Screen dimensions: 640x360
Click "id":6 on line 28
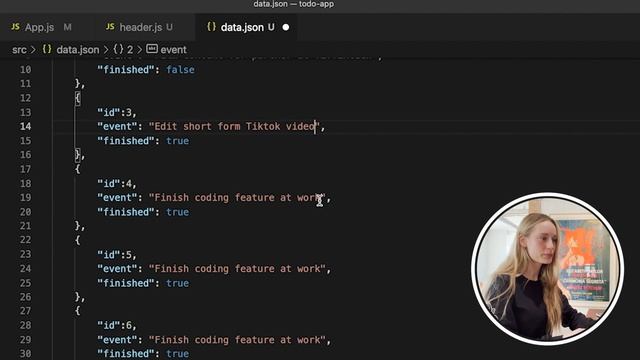116,325
